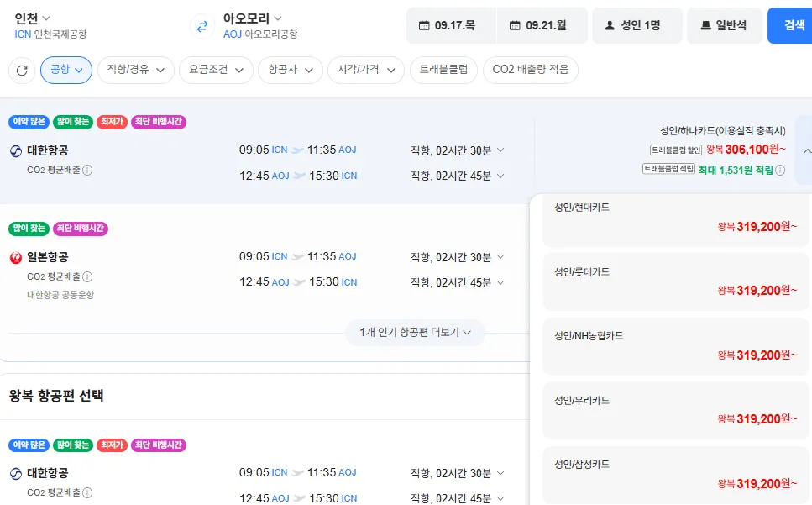The image size is (812, 505).
Task: Click calendar icon beside 09.17.목
Action: (424, 25)
